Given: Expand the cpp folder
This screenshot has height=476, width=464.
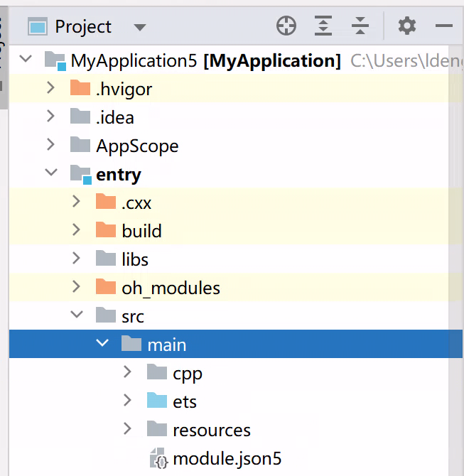Looking at the screenshot, I should click(x=127, y=372).
